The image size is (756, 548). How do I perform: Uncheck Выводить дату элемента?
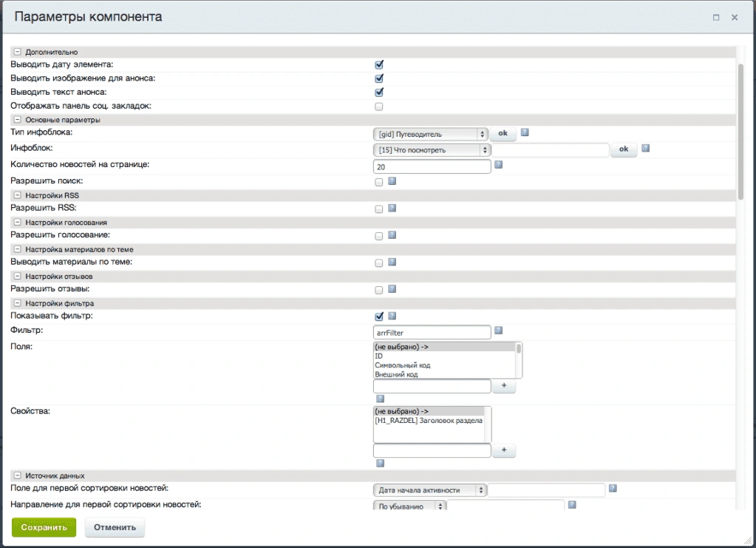[x=379, y=64]
